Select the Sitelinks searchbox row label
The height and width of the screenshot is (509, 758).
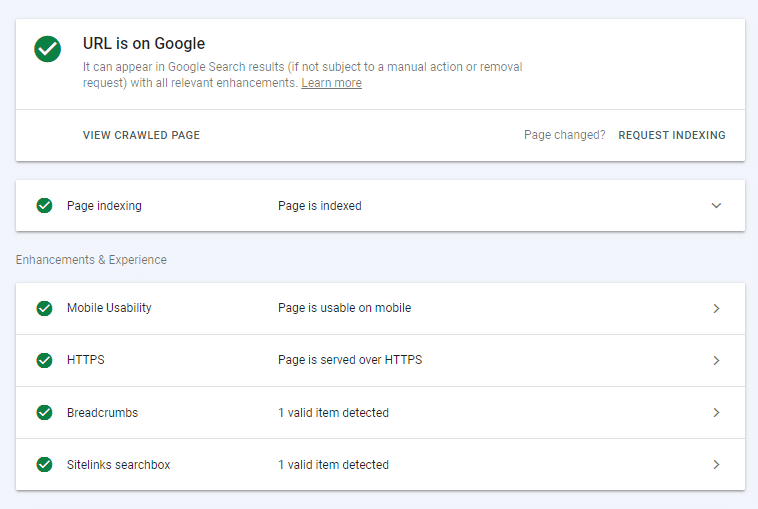pos(118,464)
